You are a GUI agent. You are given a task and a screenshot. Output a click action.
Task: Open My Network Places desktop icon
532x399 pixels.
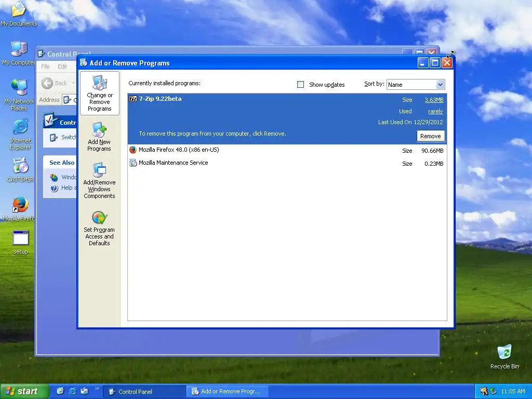pos(19,95)
